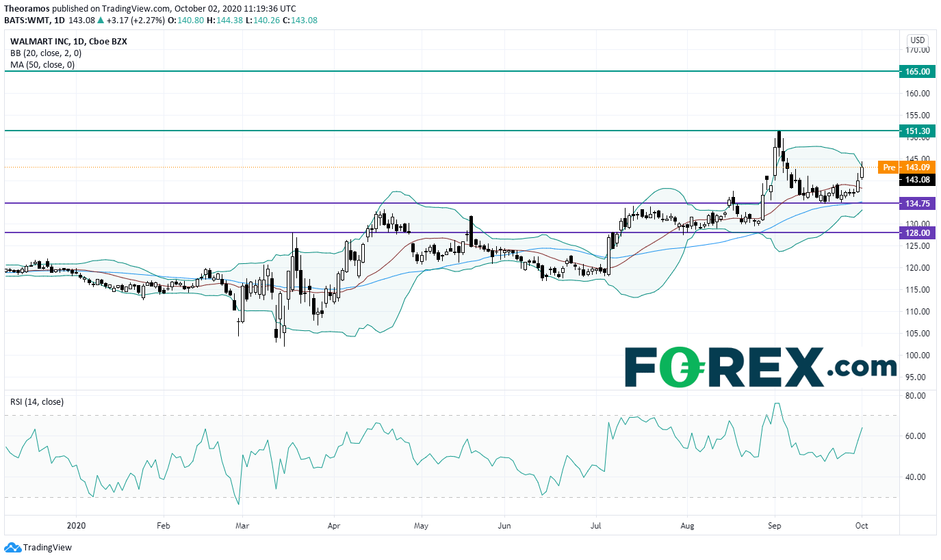The width and height of the screenshot is (941, 560).
Task: Click the TradingView wordmark at bottom left
Action: [47, 548]
